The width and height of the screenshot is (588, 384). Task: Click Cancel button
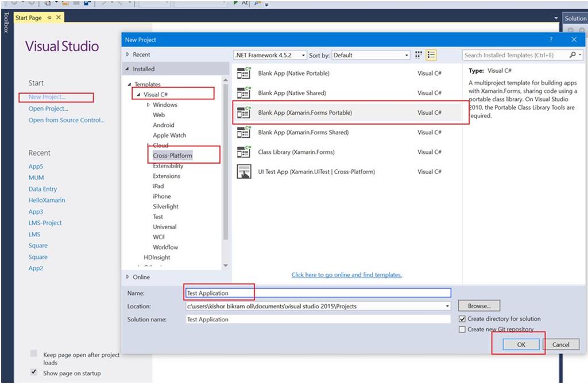561,344
